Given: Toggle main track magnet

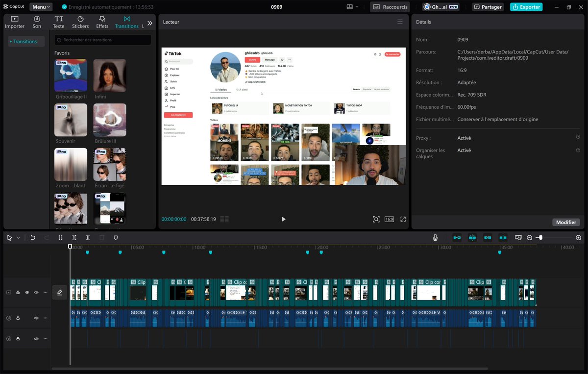Looking at the screenshot, I should (x=457, y=237).
